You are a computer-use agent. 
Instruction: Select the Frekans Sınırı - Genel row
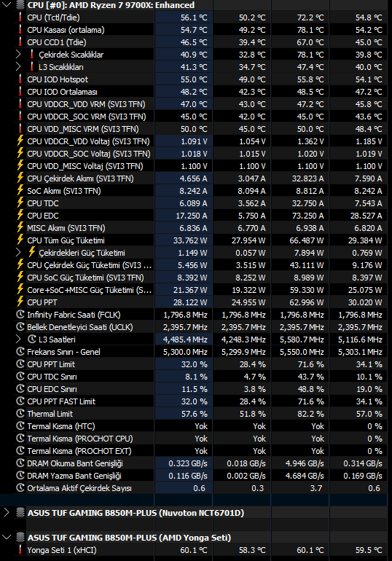pyautogui.click(x=196, y=352)
